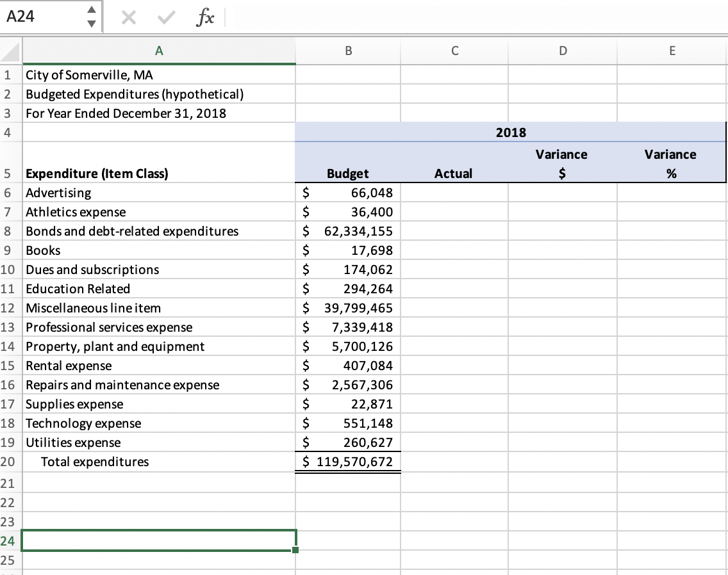Click budget value 36,400

click(x=348, y=211)
